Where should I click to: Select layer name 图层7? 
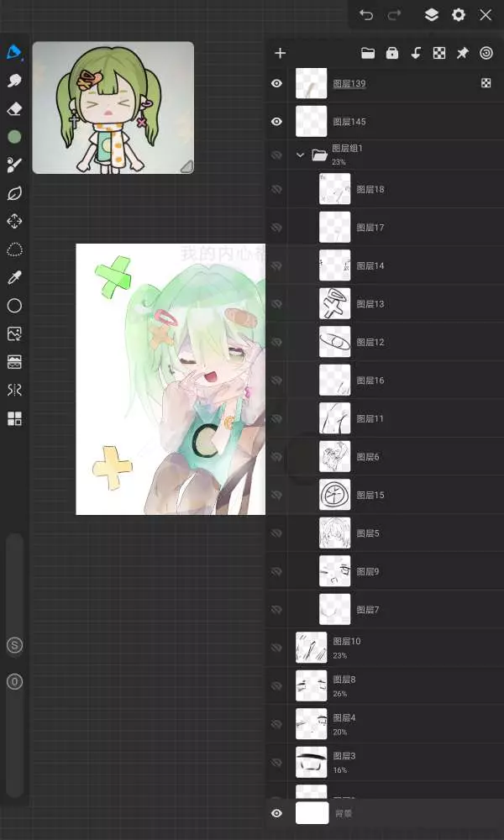[x=367, y=610]
